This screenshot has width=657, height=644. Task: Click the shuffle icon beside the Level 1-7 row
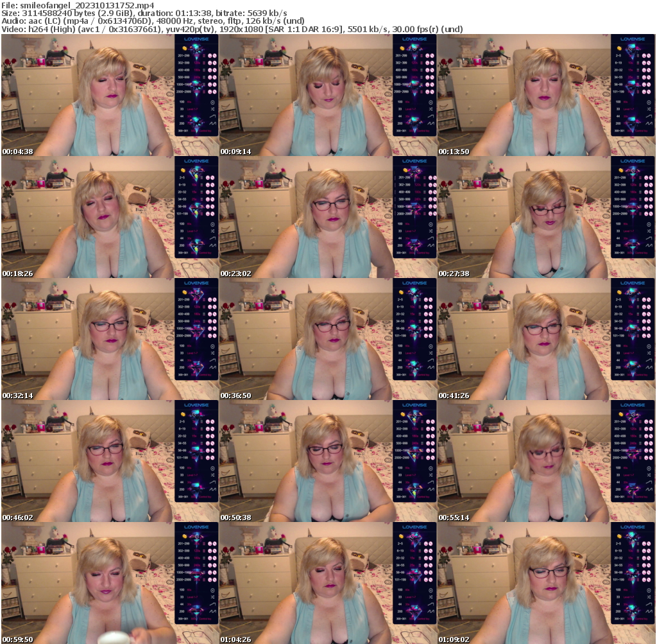(x=649, y=109)
